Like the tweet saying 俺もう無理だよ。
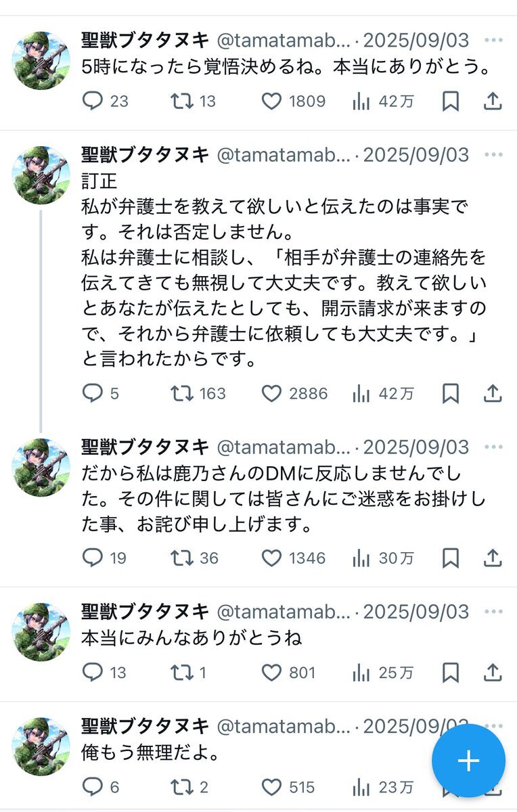Image resolution: width=517 pixels, height=812 pixels. point(271,787)
